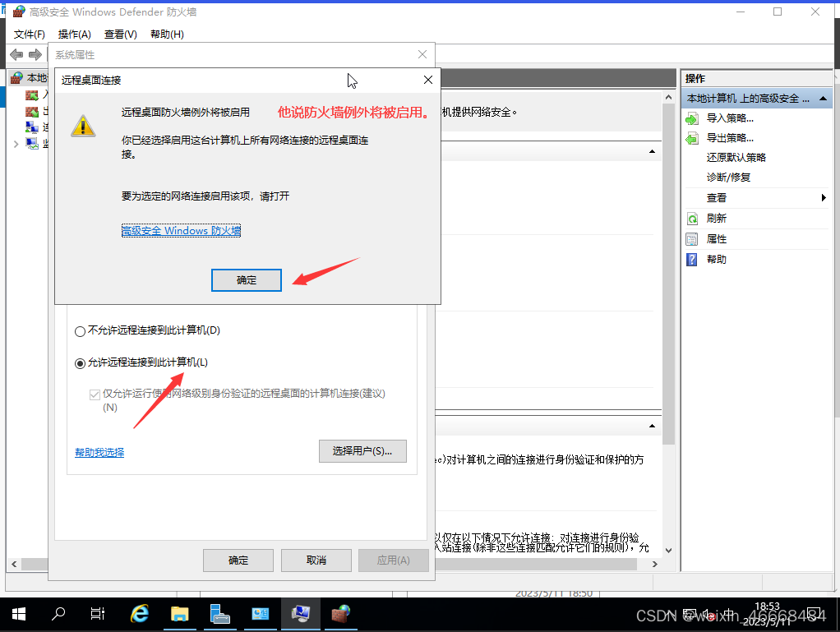Image resolution: width=840 pixels, height=632 pixels.
Task: Open Server Manager taskbar icon
Action: coord(219,614)
